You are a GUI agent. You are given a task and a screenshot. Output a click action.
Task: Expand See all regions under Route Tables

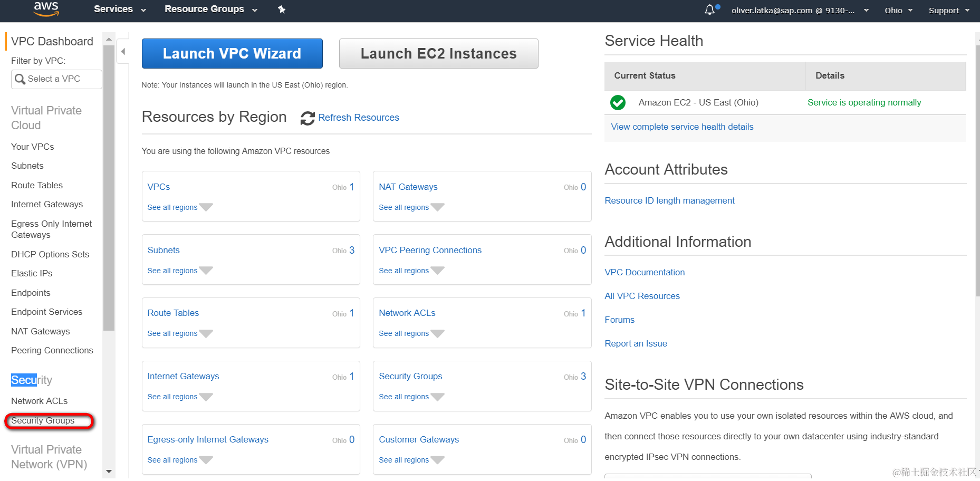tap(180, 333)
